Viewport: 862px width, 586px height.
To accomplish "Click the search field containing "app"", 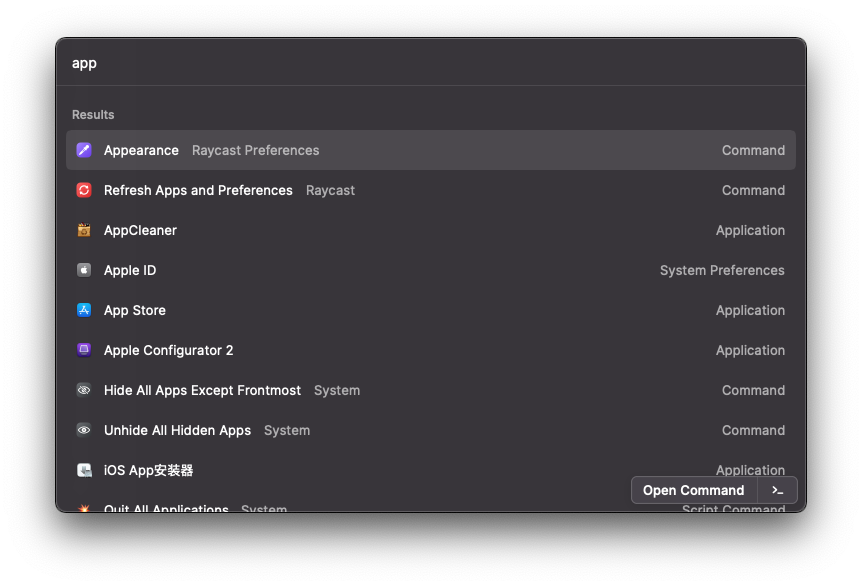I will (x=430, y=63).
